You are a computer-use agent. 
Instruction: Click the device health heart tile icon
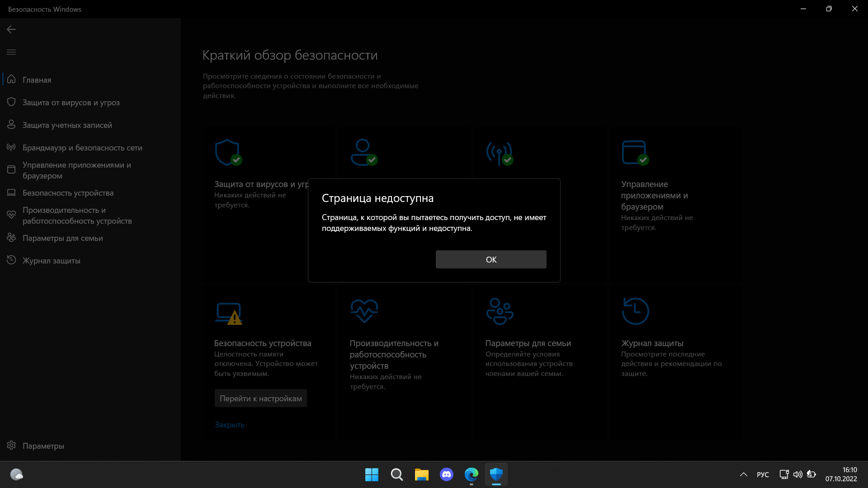pyautogui.click(x=364, y=311)
